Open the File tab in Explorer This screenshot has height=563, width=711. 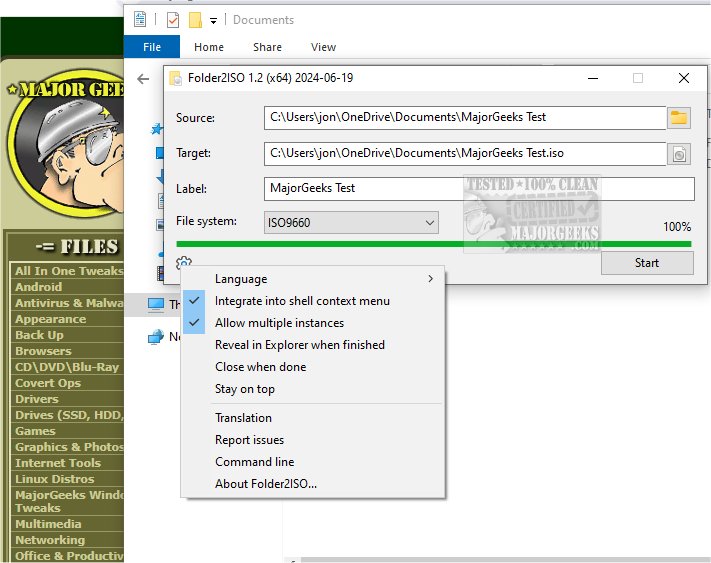152,47
